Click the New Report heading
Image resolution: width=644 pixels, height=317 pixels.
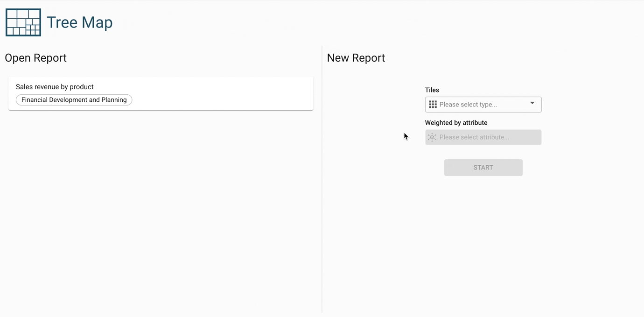coord(356,58)
